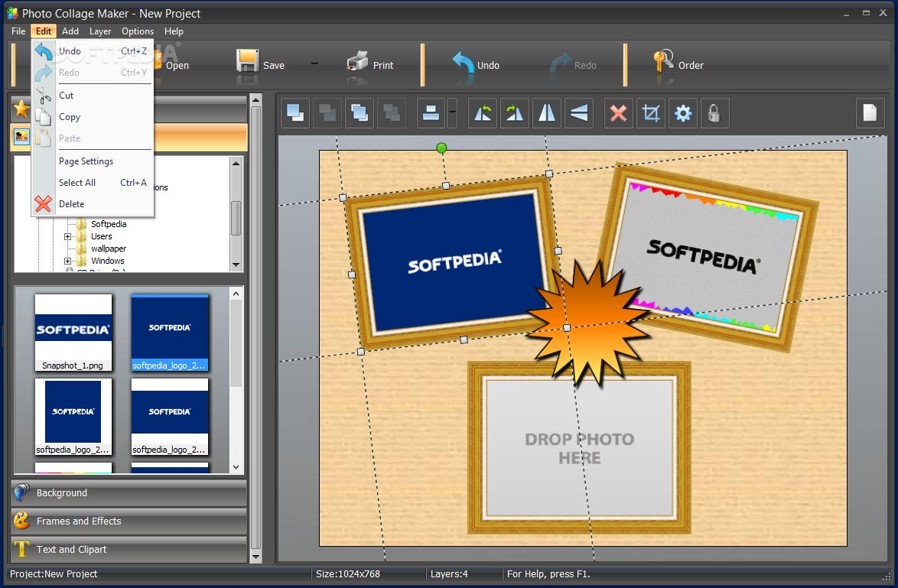Click left panel scroll down arrow
The width and height of the screenshot is (898, 588).
(x=256, y=556)
